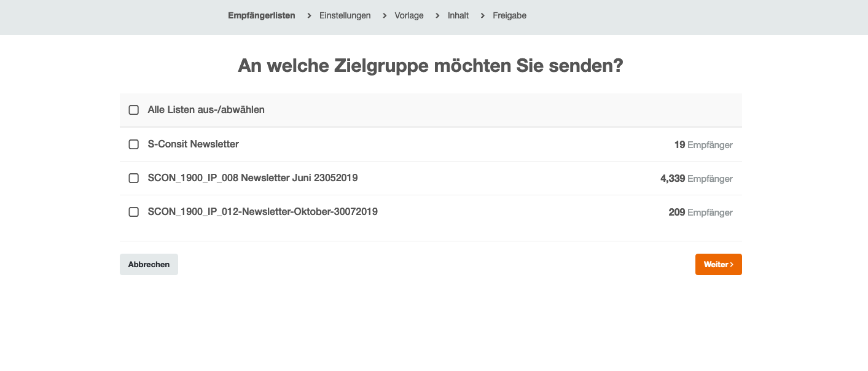Check the S-Consit Newsletter checkbox
Screen dimensions: 868x371
point(133,144)
